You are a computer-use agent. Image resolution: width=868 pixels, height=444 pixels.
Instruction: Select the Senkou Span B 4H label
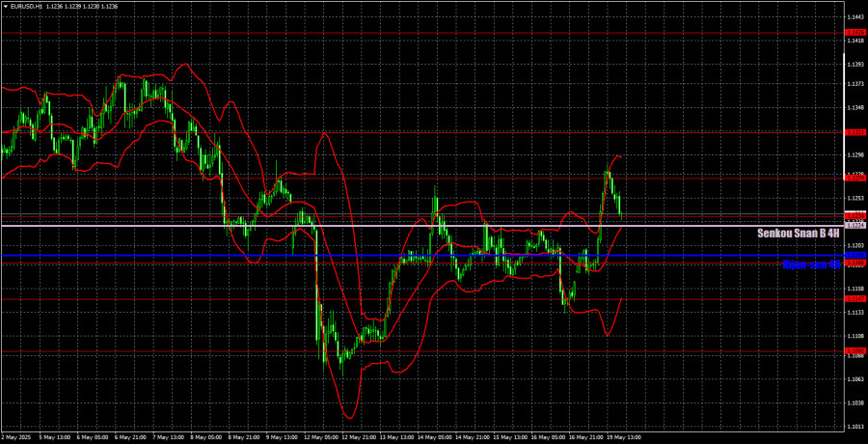pos(799,234)
